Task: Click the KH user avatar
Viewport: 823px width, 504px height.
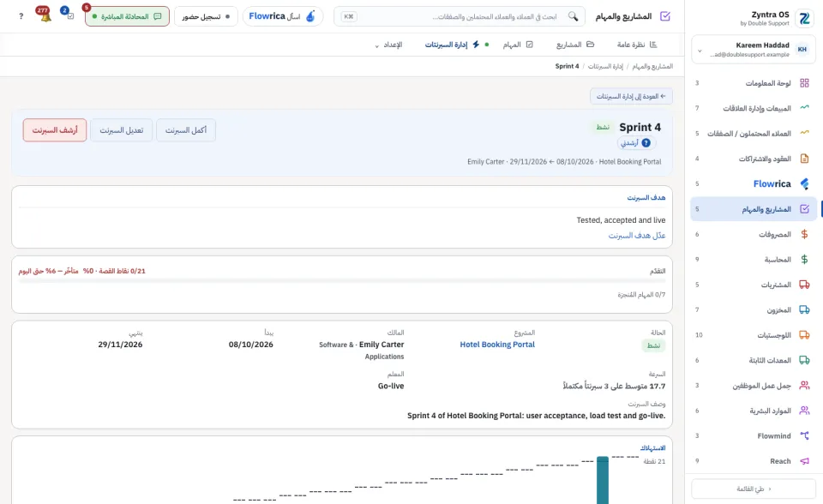Action: pyautogui.click(x=802, y=50)
